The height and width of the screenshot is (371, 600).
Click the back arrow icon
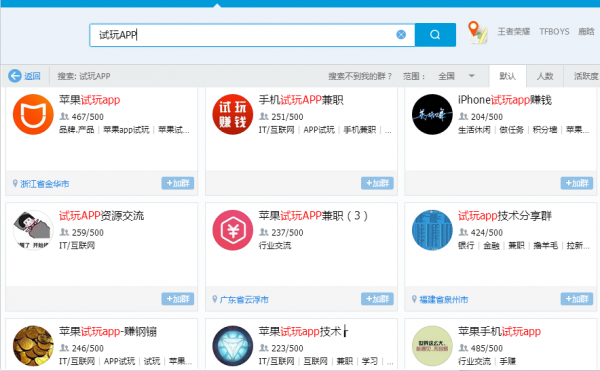[x=15, y=76]
